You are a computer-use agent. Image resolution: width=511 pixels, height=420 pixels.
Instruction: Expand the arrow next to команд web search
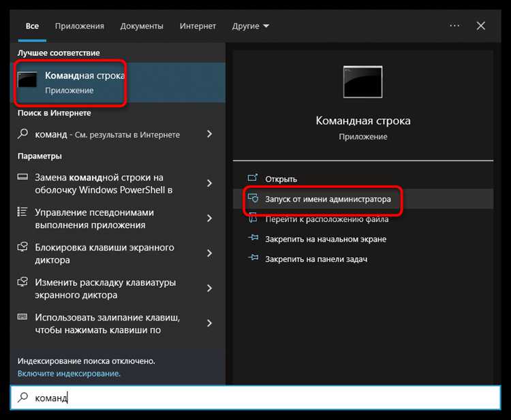coord(210,135)
